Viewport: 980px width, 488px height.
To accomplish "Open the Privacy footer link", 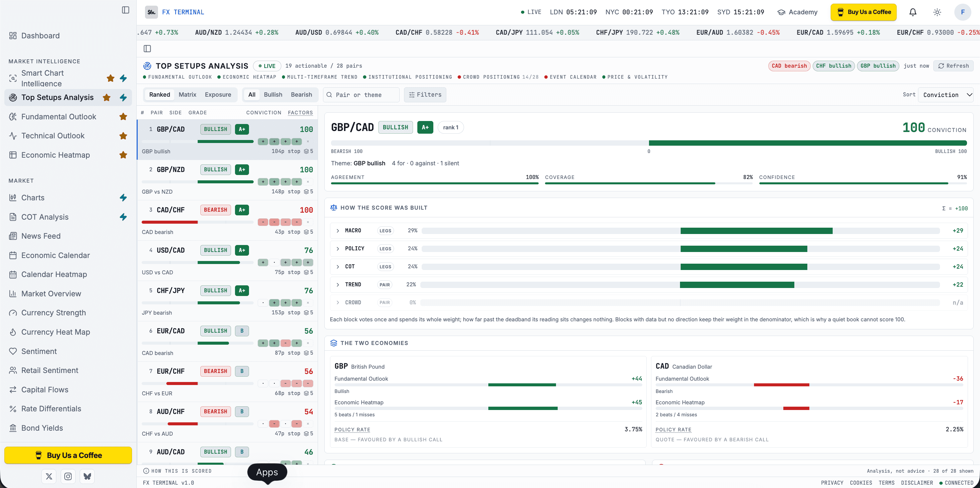I will tap(832, 483).
